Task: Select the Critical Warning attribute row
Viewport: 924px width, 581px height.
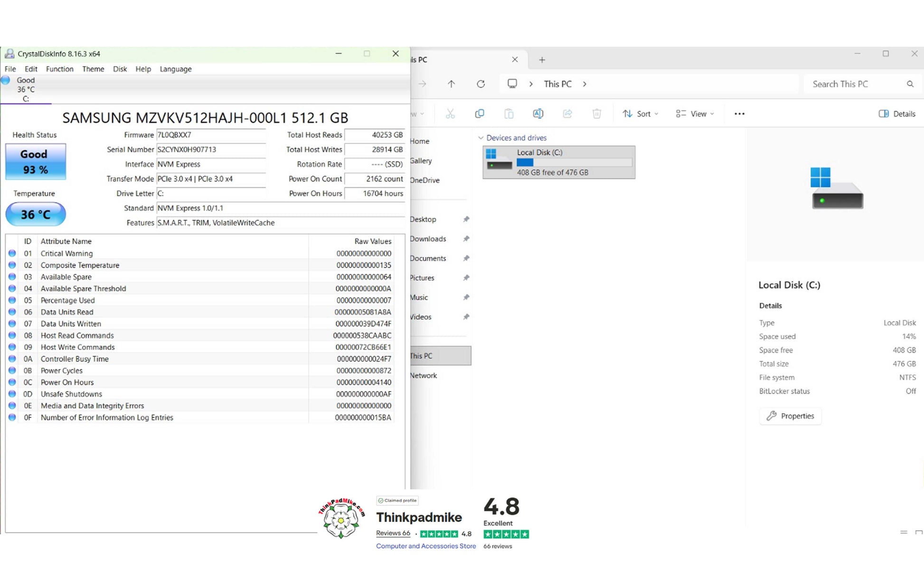Action: click(200, 254)
